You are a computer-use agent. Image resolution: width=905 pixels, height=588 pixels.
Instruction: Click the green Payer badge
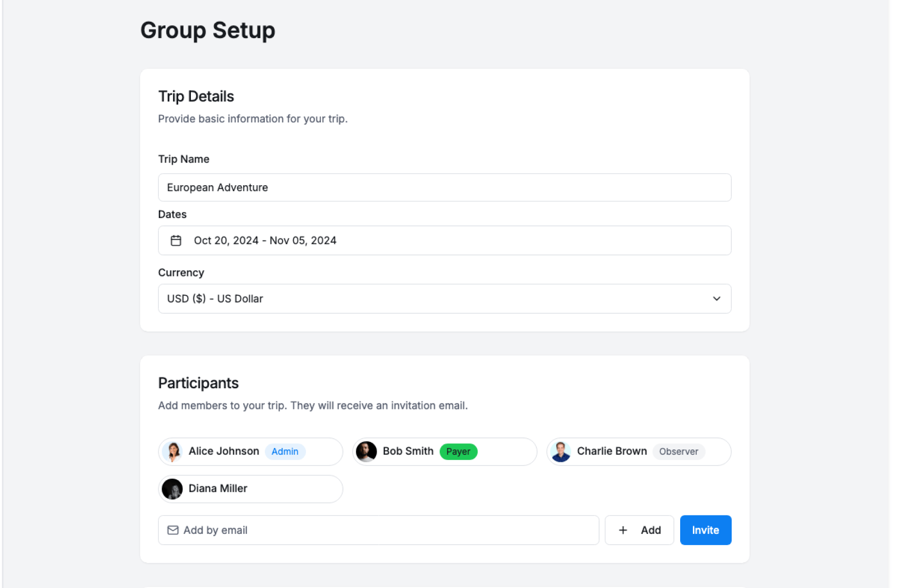point(458,451)
